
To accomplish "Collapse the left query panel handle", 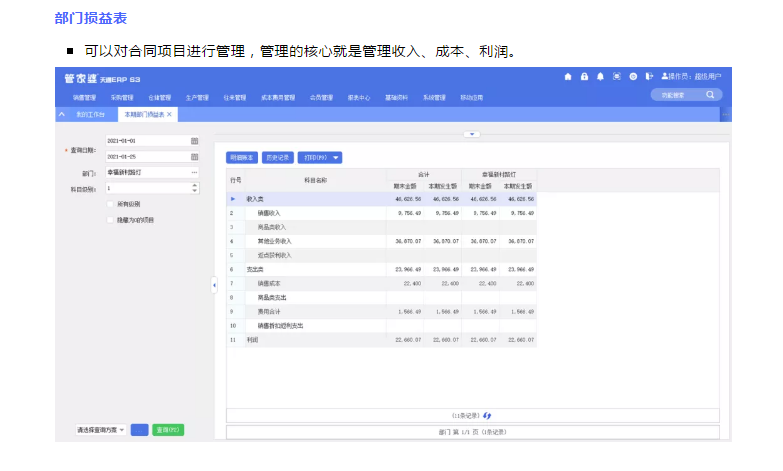I will pos(213,286).
